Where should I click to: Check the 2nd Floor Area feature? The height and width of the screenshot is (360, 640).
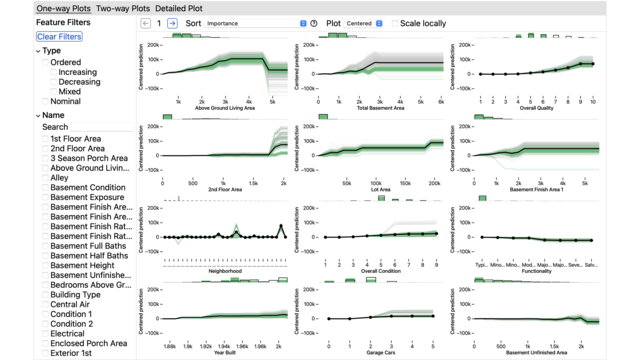pos(45,149)
